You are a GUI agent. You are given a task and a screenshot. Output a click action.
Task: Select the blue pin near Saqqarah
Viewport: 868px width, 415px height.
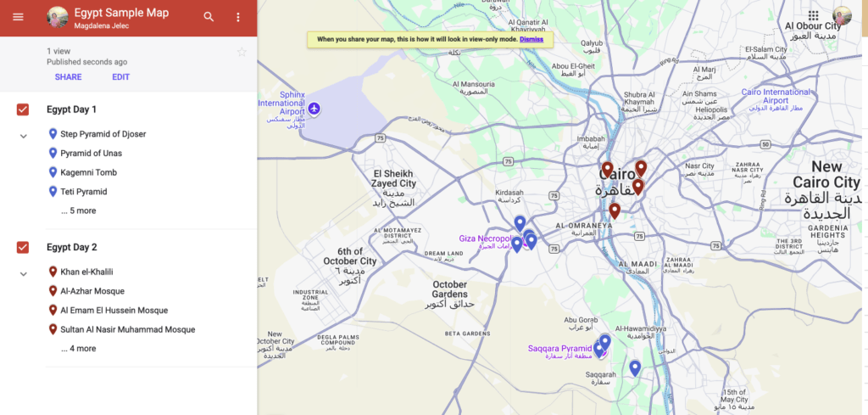(x=635, y=367)
